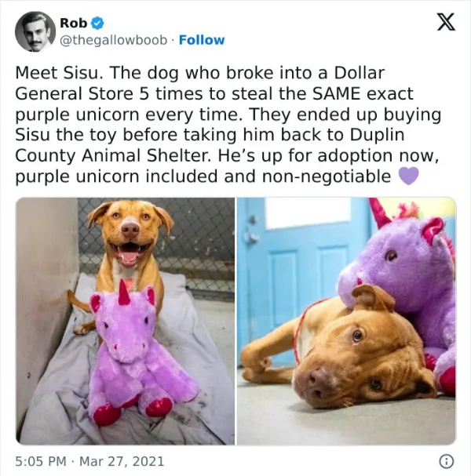The width and height of the screenshot is (471, 476).
Task: Open left photo of smiling dog
Action: [125, 321]
